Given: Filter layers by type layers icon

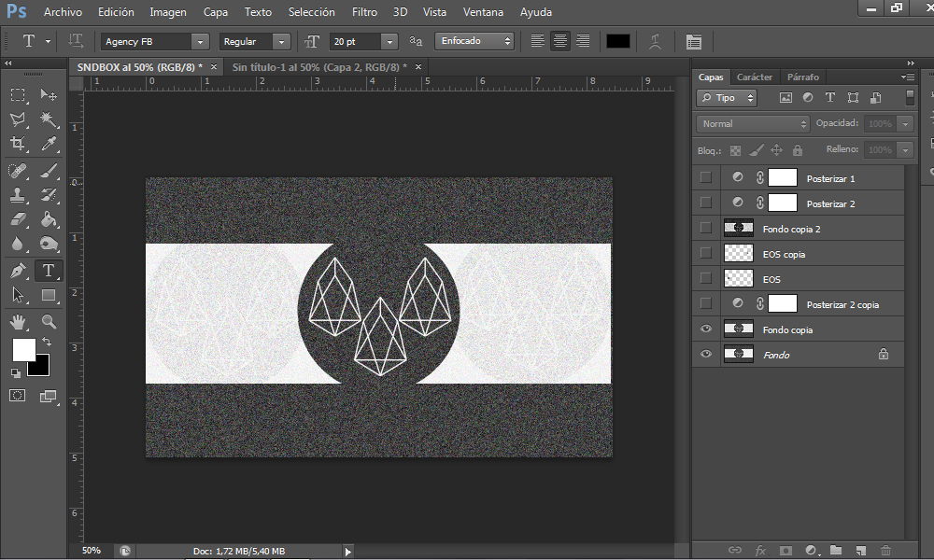Looking at the screenshot, I should (x=829, y=98).
